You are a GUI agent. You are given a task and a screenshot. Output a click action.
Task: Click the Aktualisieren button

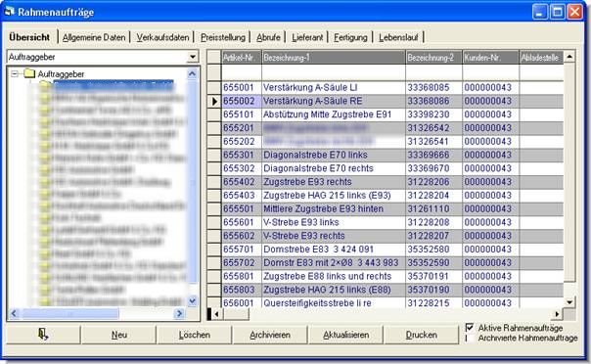click(x=346, y=335)
